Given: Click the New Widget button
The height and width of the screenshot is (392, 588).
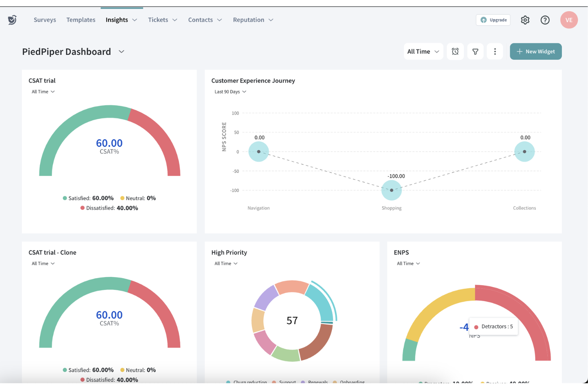Looking at the screenshot, I should [x=536, y=51].
